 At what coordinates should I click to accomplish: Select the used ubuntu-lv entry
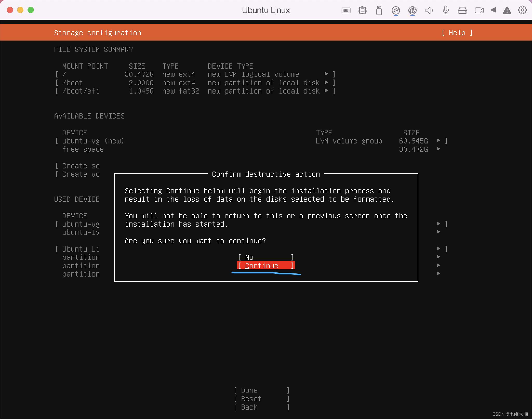tap(81, 232)
